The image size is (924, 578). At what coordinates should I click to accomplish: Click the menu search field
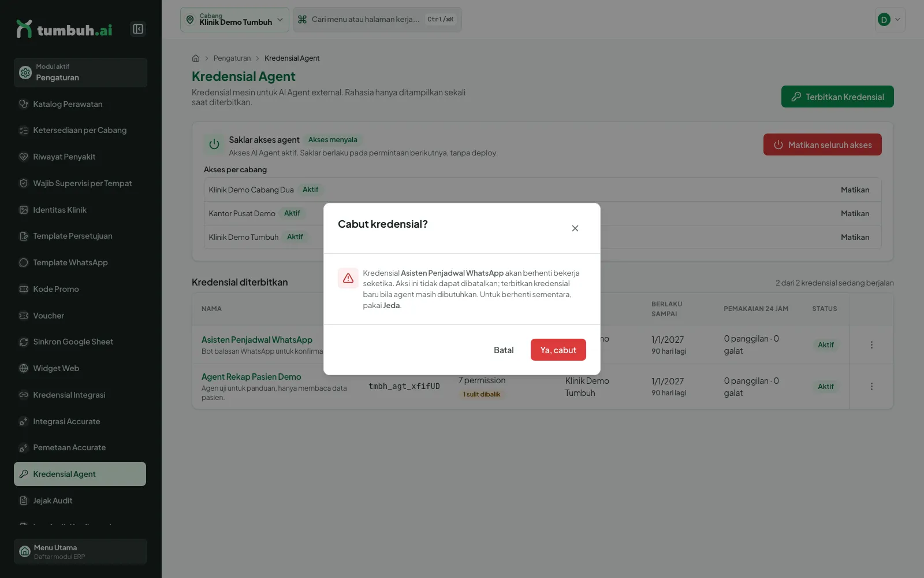pyautogui.click(x=377, y=20)
